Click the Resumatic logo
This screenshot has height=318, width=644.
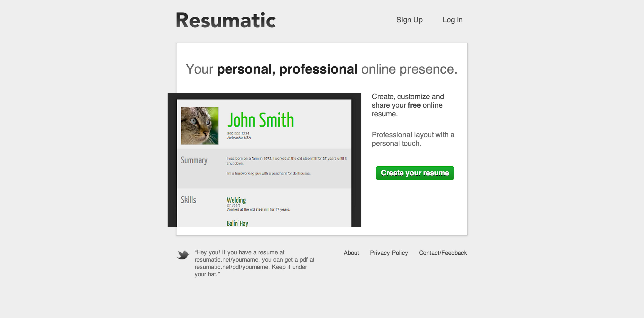226,20
